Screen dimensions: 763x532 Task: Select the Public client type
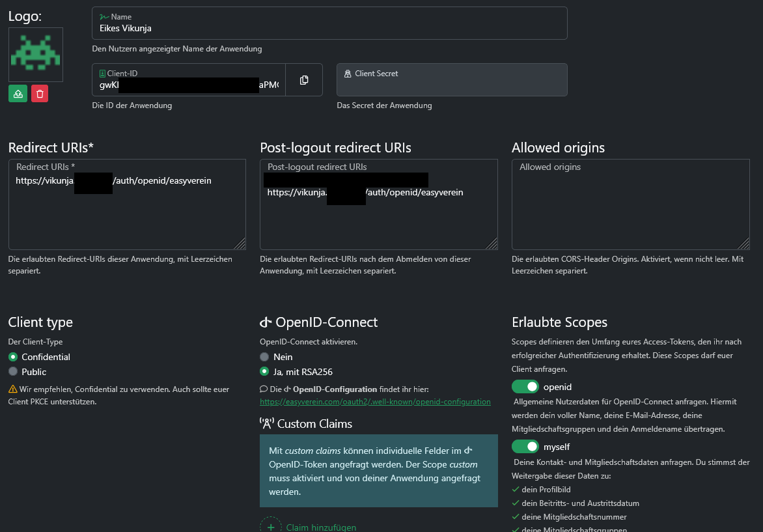[13, 372]
